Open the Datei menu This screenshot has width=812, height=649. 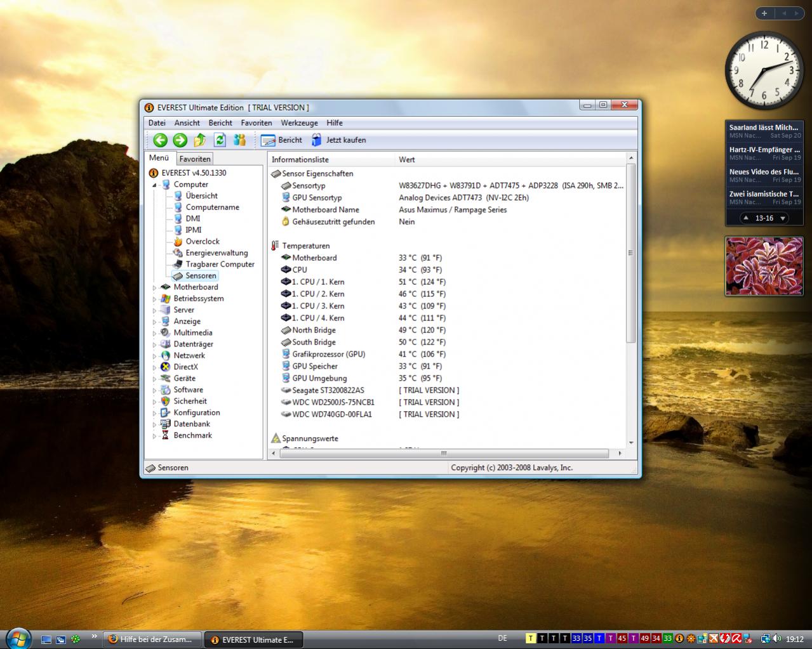coord(157,123)
